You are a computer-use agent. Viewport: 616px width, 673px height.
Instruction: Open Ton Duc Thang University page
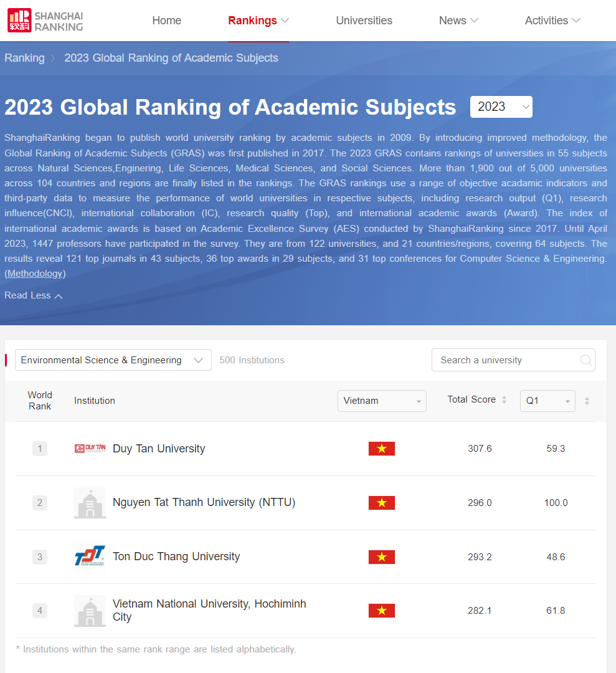point(176,556)
